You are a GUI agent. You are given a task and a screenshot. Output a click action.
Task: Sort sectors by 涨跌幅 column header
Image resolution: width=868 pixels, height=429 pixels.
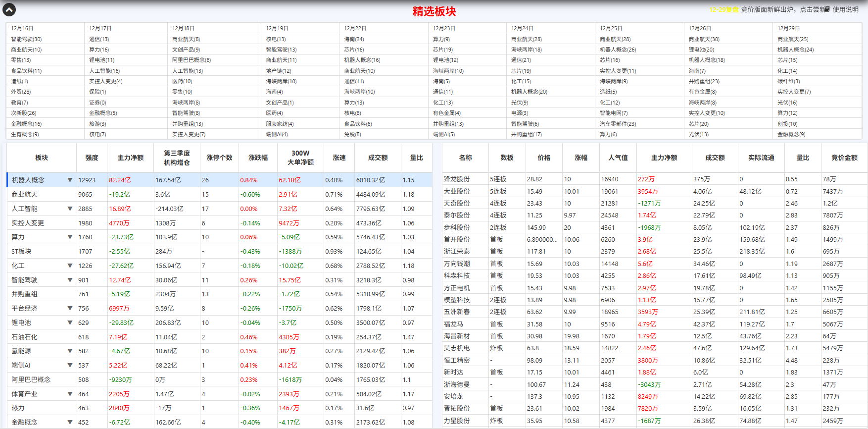pos(258,158)
